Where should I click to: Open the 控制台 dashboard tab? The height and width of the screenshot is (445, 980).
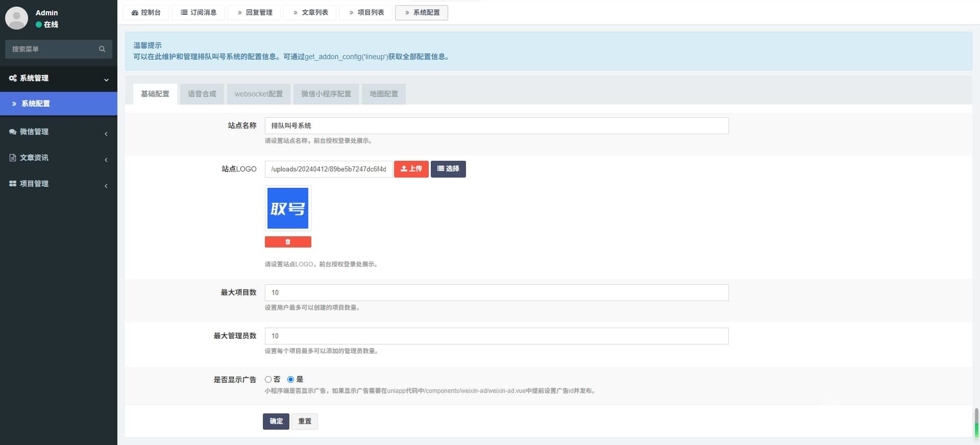146,12
